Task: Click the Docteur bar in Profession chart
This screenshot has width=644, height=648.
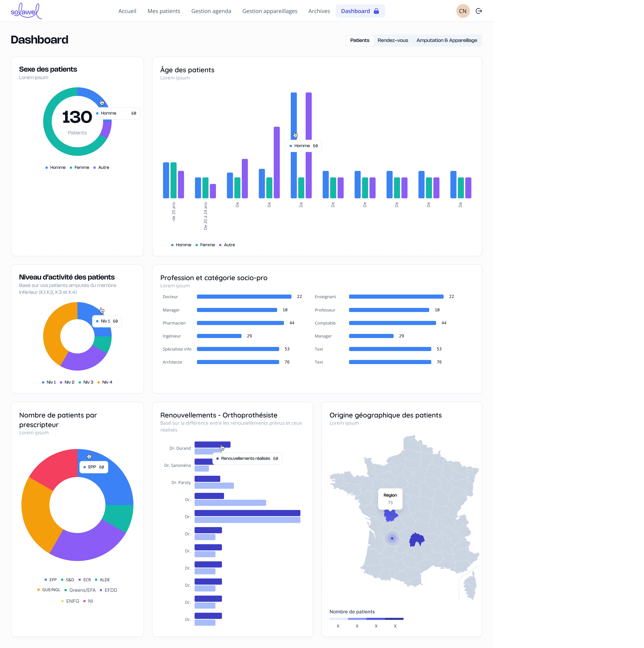Action: click(x=244, y=296)
